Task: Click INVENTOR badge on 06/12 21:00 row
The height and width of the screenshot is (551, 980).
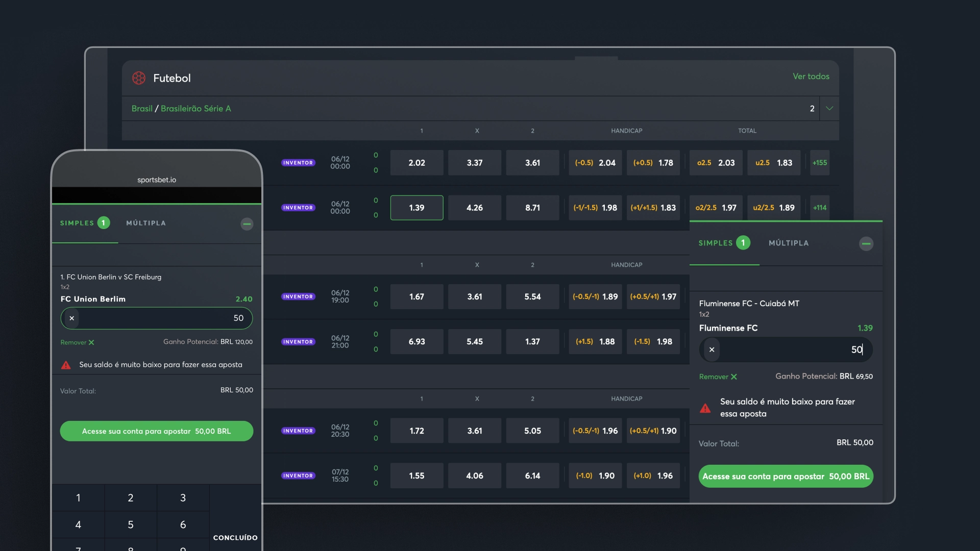Action: 298,342
